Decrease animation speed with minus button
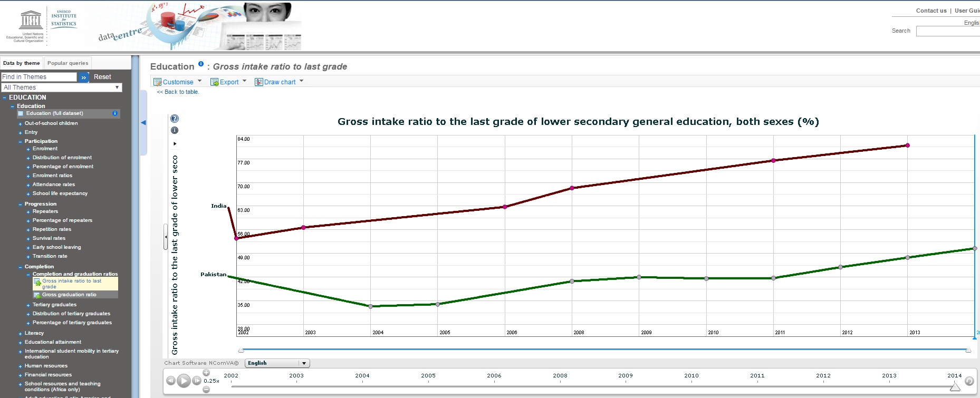980x398 pixels. pyautogui.click(x=206, y=389)
